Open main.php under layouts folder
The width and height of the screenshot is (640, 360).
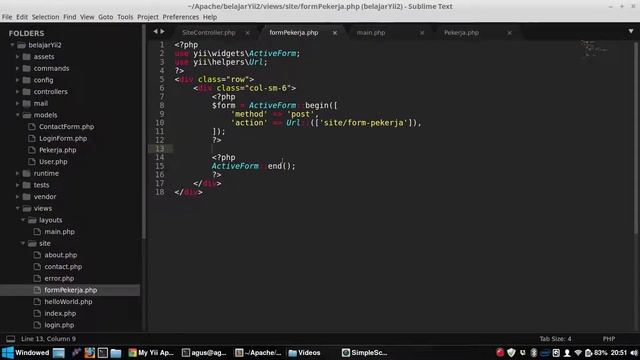60,231
